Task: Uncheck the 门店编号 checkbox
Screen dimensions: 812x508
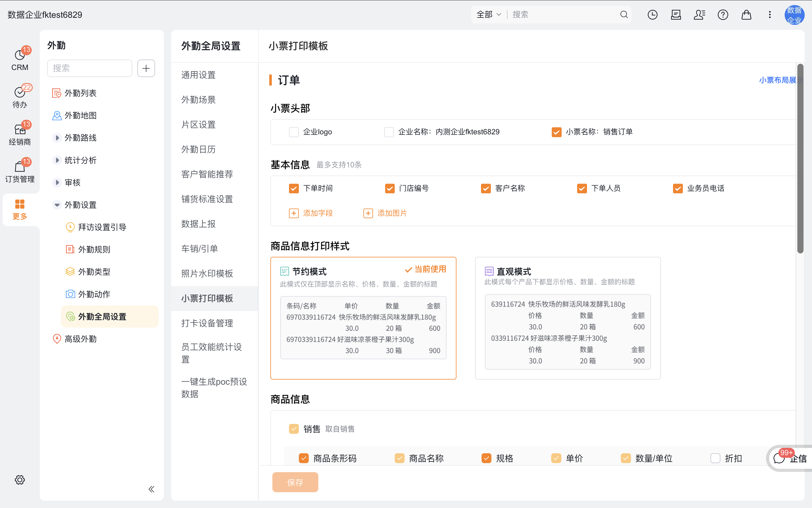Action: [x=390, y=189]
